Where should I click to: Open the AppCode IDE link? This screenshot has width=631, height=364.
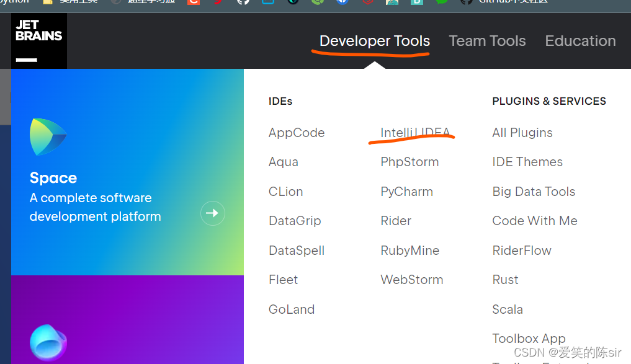click(297, 133)
